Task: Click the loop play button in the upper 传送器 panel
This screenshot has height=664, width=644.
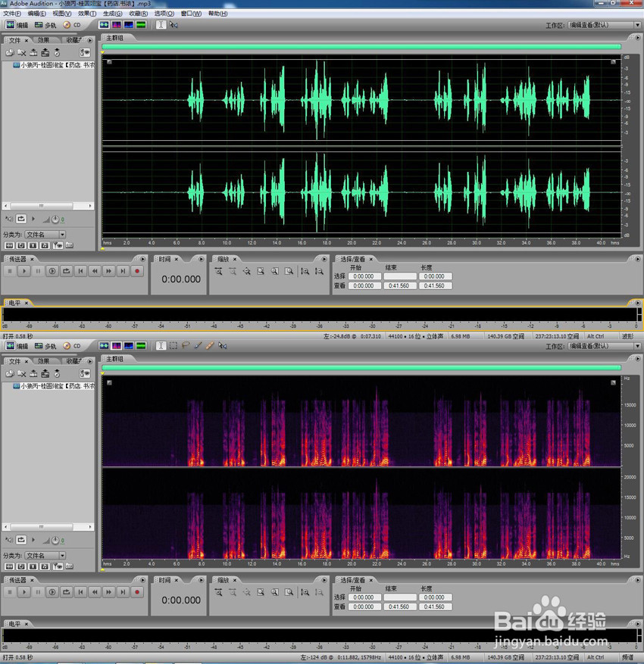Action: (66, 271)
